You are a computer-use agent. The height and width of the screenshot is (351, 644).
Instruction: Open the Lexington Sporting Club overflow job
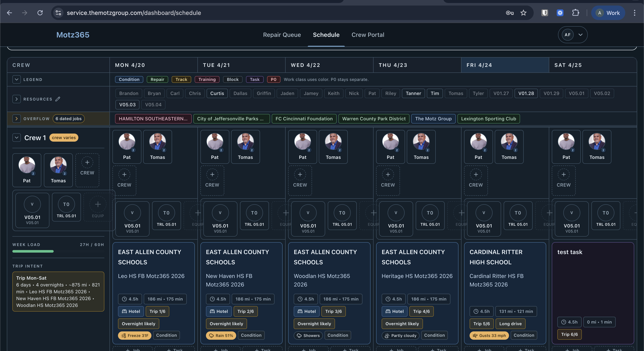[x=489, y=118]
